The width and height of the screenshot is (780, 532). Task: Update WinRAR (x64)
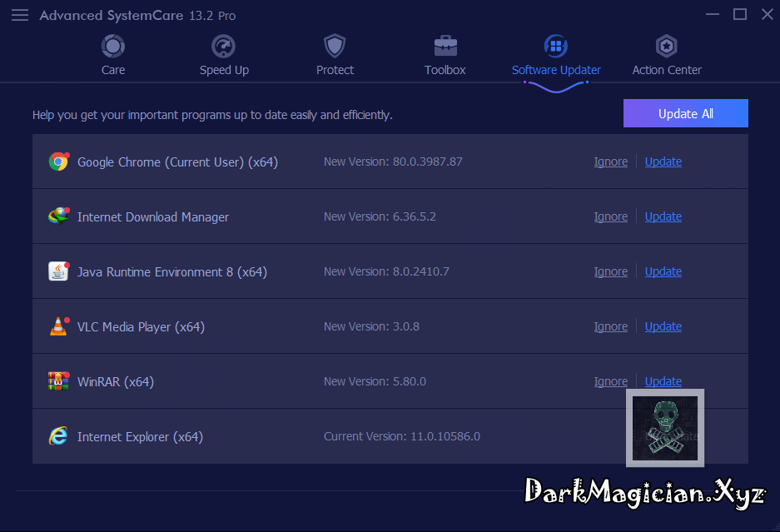tap(663, 381)
